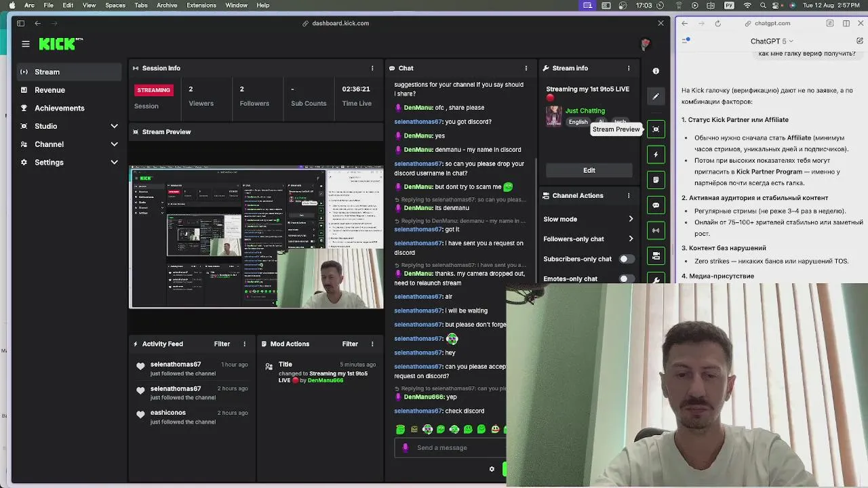The image size is (868, 488).
Task: Go back in the Kick dashboard tab
Action: click(37, 23)
